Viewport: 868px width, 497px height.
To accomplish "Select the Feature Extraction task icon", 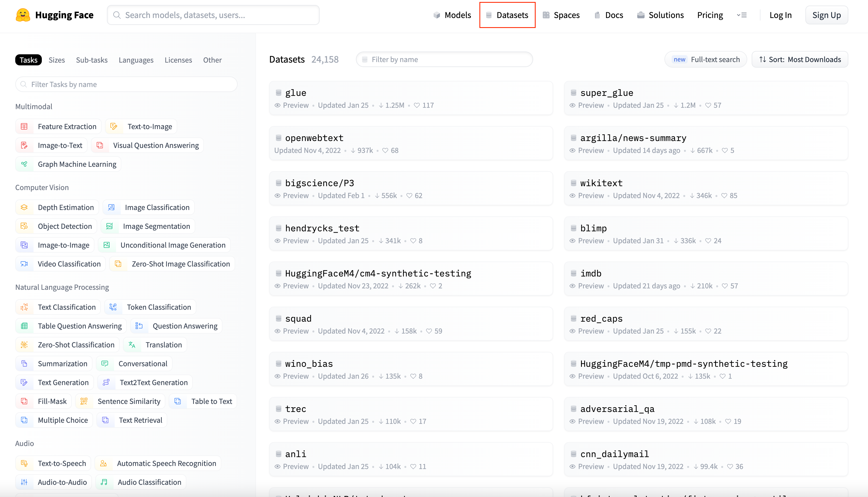I will (24, 126).
